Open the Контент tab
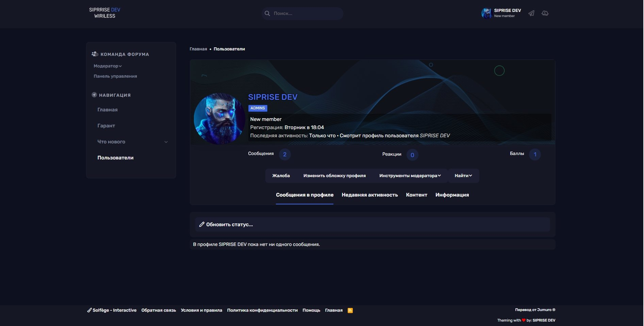The image size is (644, 326). click(x=416, y=195)
